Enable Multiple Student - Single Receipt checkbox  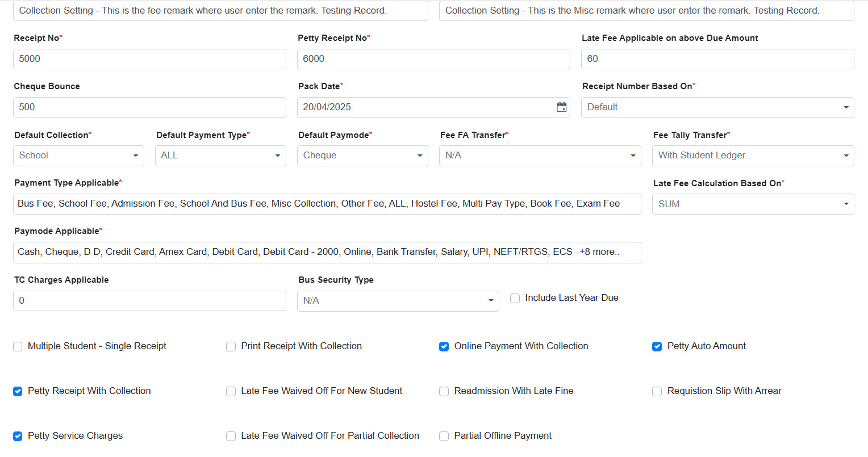tap(18, 346)
